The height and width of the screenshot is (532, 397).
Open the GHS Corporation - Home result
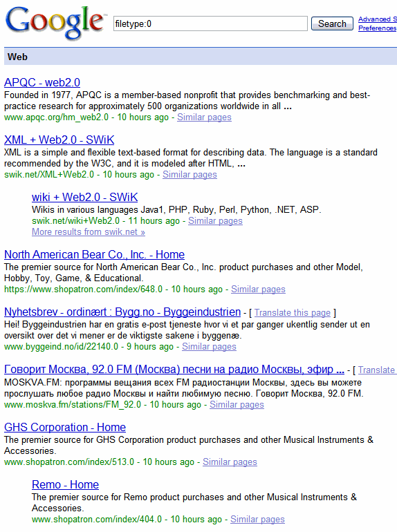coord(65,427)
